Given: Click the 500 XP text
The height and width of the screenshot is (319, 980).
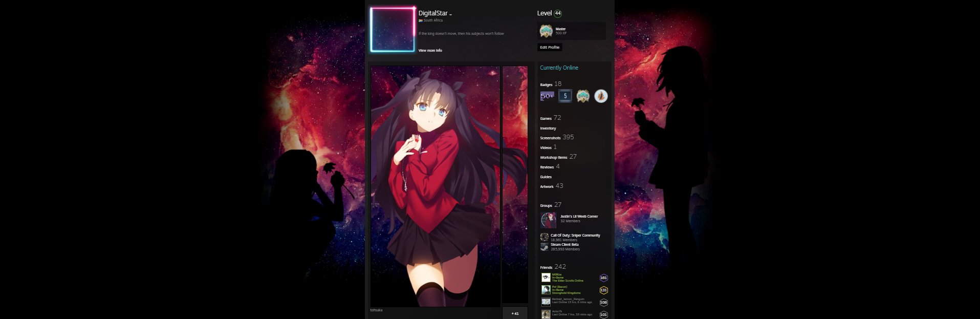Looking at the screenshot, I should (x=561, y=33).
